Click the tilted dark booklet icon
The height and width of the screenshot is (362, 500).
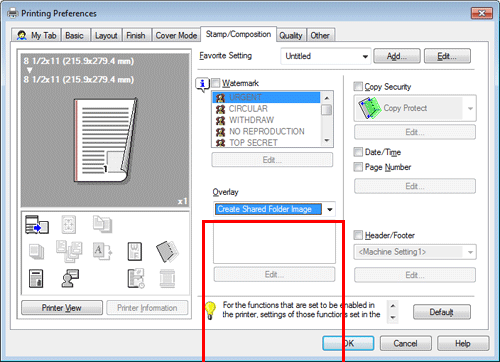pyautogui.click(x=167, y=251)
